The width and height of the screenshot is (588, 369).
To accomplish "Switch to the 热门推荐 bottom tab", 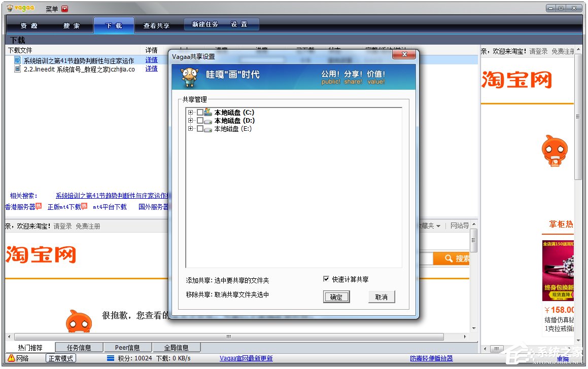I will coord(30,347).
